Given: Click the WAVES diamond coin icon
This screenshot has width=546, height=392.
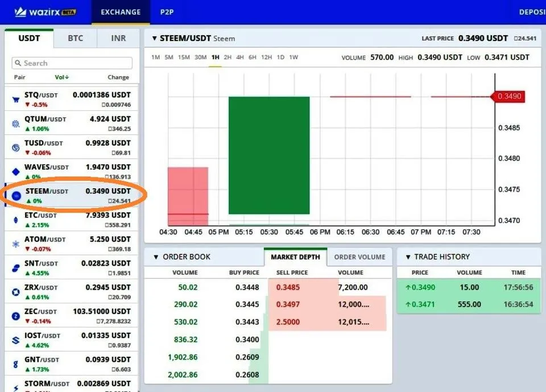Looking at the screenshot, I should point(16,172).
